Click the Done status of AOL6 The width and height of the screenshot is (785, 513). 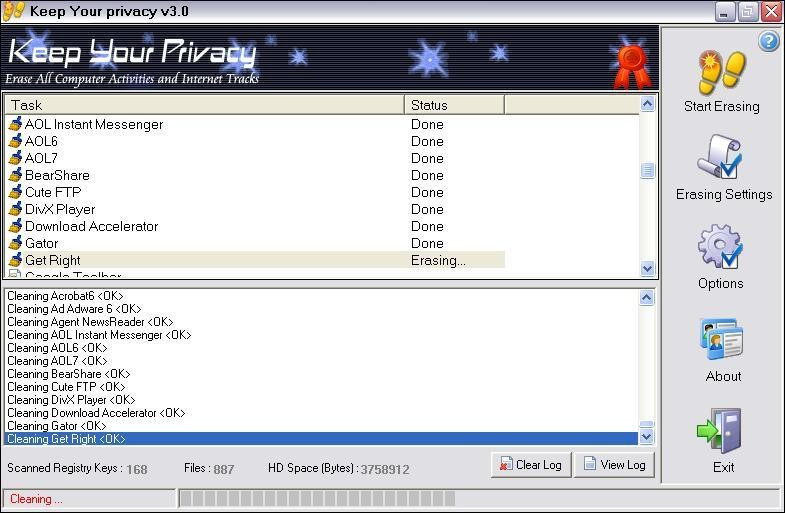[x=427, y=141]
